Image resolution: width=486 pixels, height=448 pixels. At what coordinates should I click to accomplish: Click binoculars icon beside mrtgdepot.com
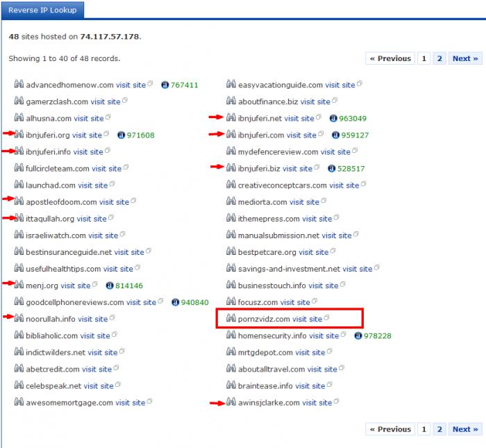click(231, 351)
